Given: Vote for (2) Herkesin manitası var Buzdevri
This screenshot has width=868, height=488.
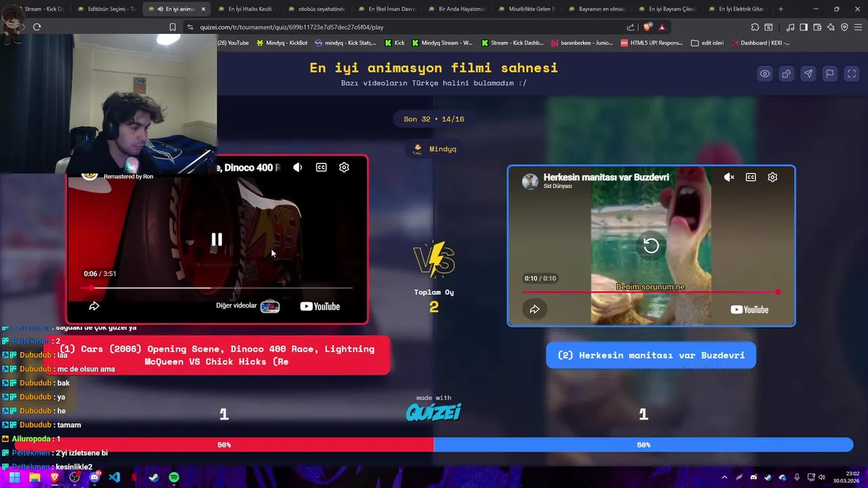Looking at the screenshot, I should [x=651, y=355].
